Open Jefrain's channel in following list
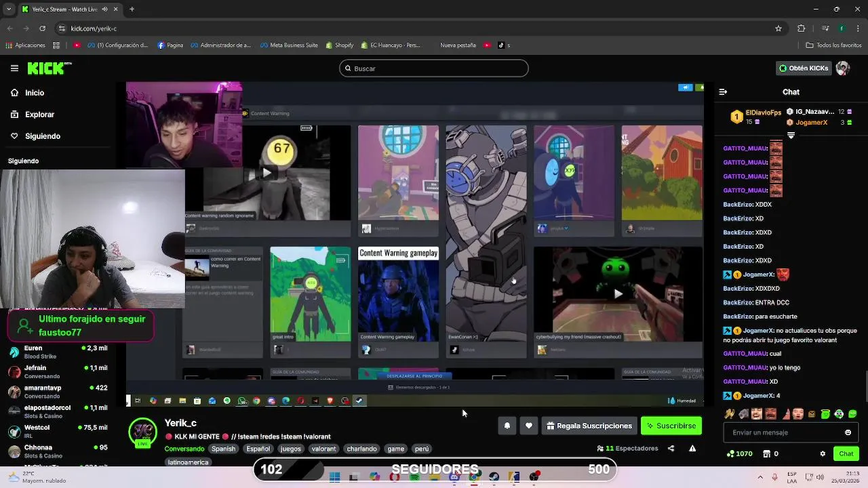 pos(58,371)
